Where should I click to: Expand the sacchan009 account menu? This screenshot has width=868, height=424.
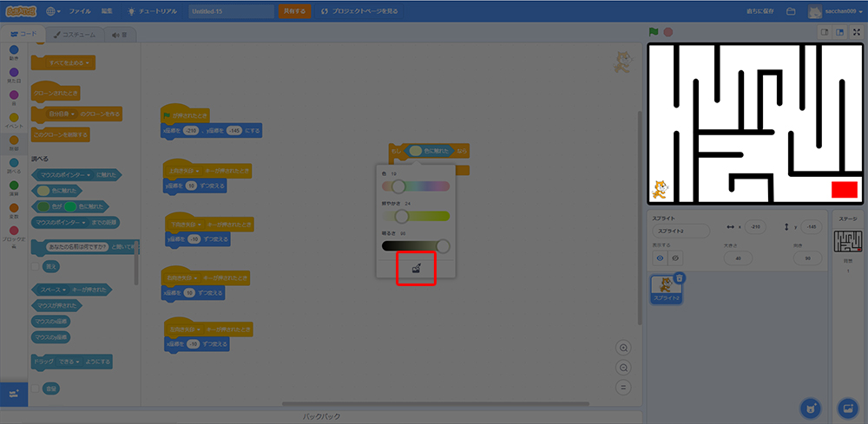tap(834, 11)
